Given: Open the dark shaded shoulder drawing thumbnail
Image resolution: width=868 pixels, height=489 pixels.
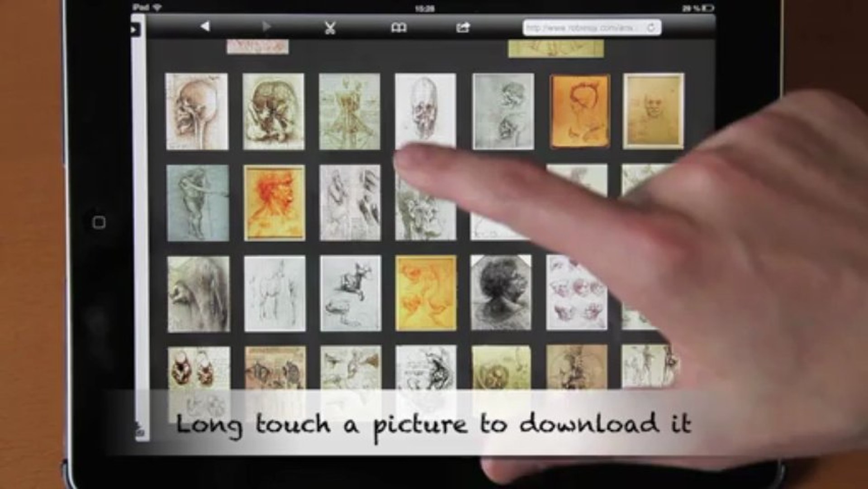Looking at the screenshot, I should tap(199, 294).
